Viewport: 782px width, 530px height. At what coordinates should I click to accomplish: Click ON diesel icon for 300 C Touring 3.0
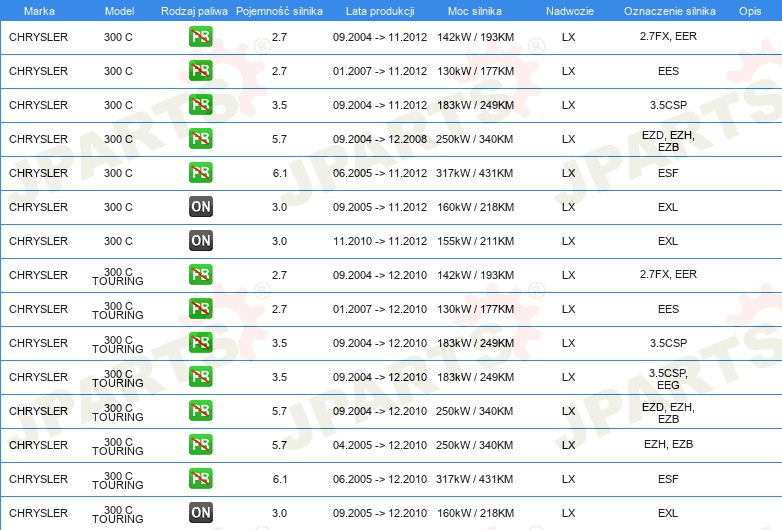(x=200, y=513)
